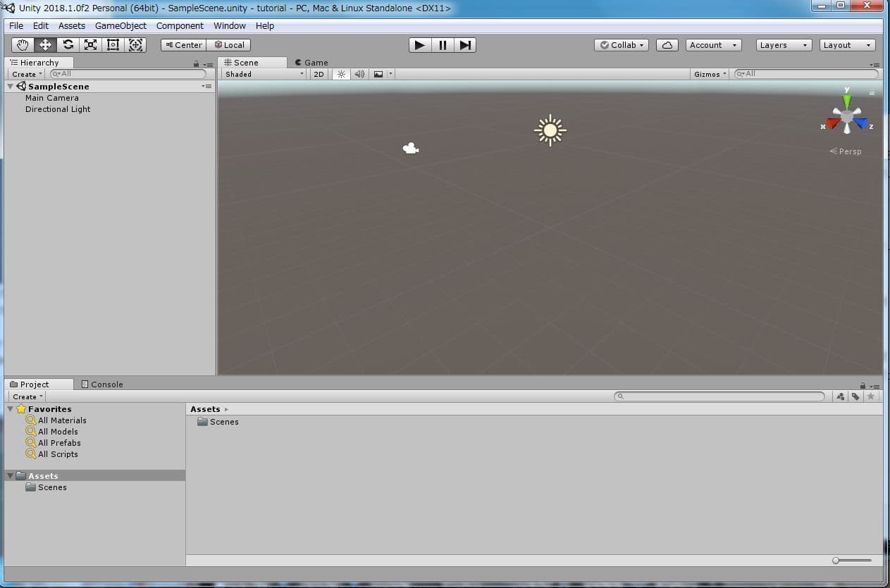Select the Scene tab
Image resolution: width=890 pixels, height=588 pixels.
pos(252,63)
